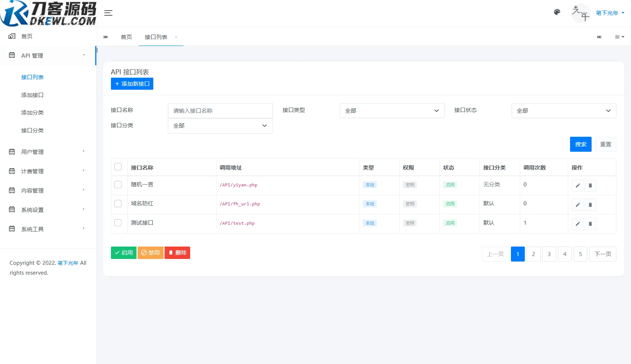Click the 添加新接口 button
The width and height of the screenshot is (631, 364).
[132, 84]
